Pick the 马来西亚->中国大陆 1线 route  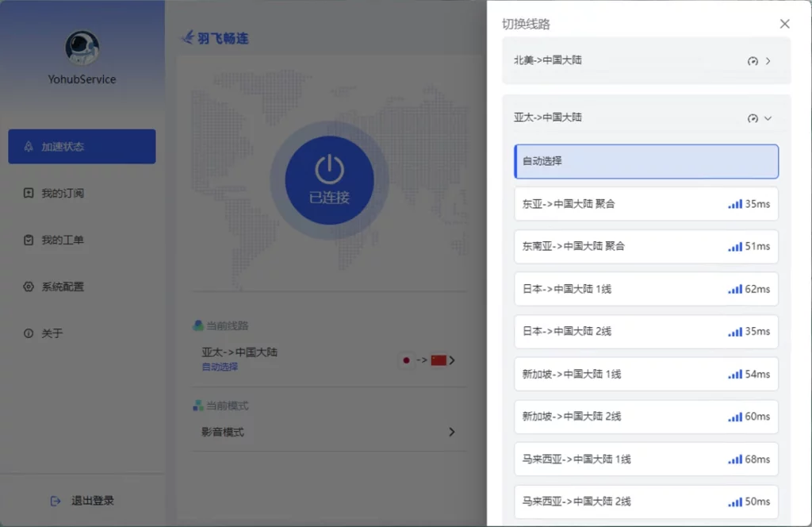pos(646,459)
